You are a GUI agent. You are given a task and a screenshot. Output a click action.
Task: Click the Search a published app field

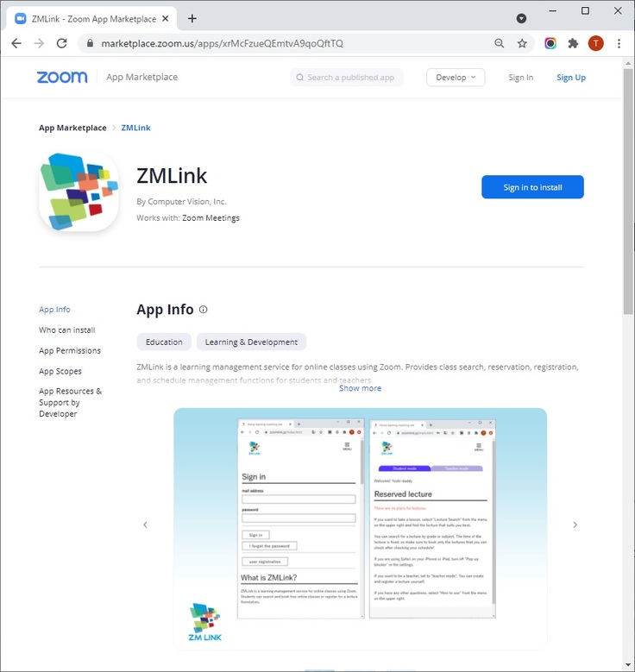[347, 78]
